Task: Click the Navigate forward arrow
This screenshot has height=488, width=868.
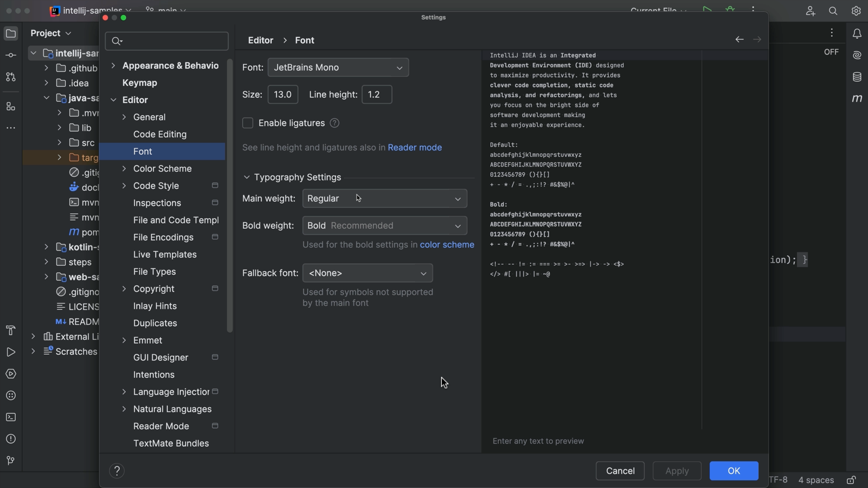Action: click(x=757, y=39)
